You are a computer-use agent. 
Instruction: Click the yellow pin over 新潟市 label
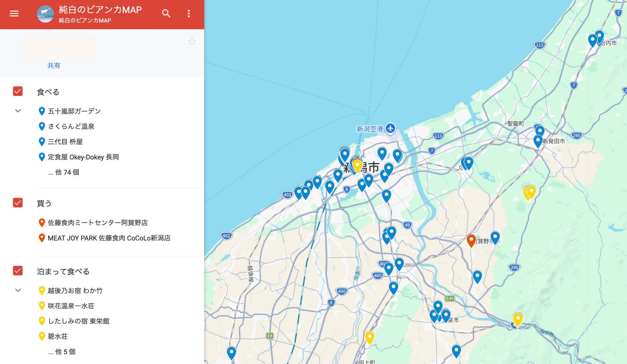pos(357,166)
